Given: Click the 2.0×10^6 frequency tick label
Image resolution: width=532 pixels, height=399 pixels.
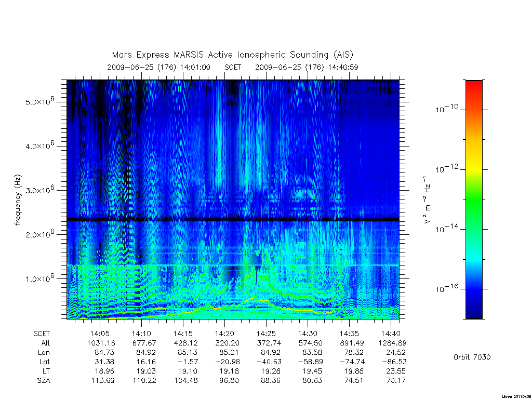Looking at the screenshot, I should coord(39,234).
